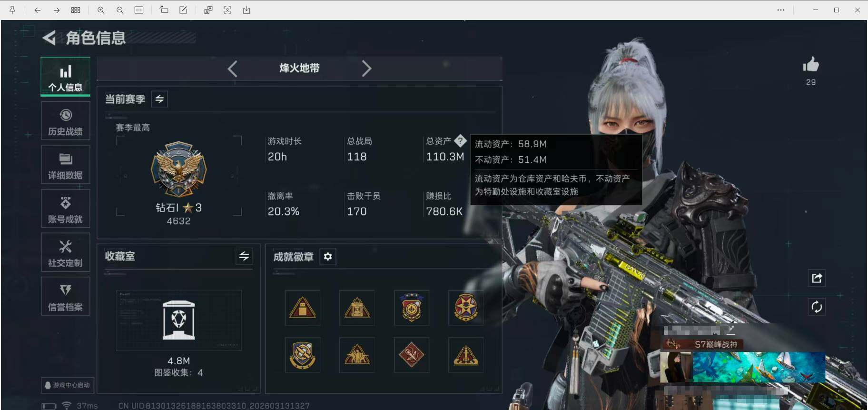This screenshot has width=868, height=410.
Task: Click the 游戏中心启动 button
Action: (x=67, y=385)
